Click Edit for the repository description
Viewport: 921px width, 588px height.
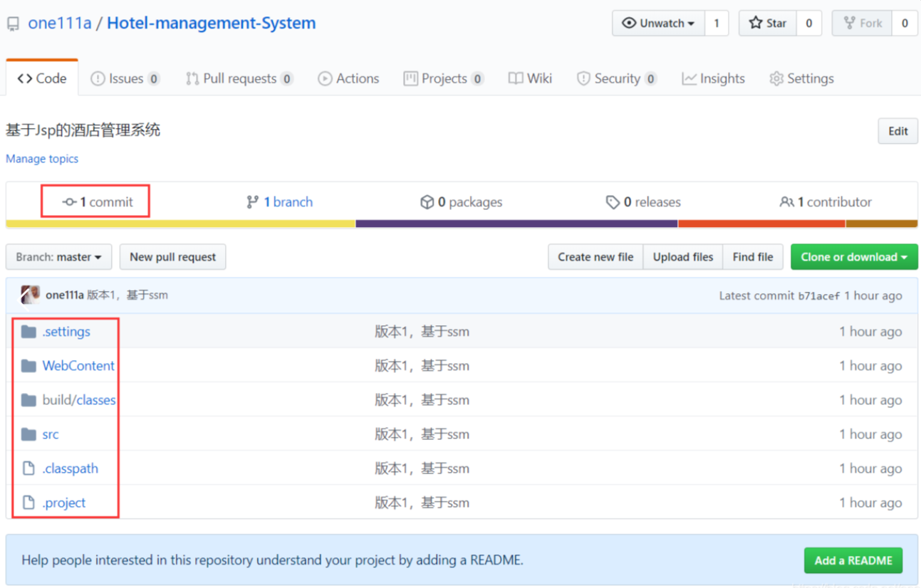[x=897, y=131]
